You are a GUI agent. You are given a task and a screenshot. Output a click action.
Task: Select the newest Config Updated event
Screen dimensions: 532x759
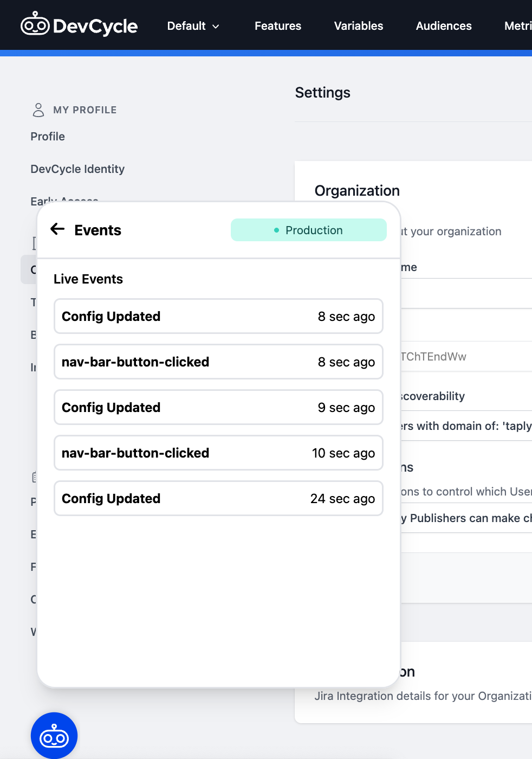218,316
